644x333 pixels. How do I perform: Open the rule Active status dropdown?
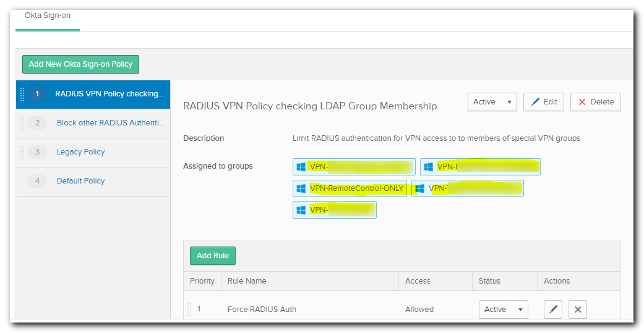pos(503,309)
